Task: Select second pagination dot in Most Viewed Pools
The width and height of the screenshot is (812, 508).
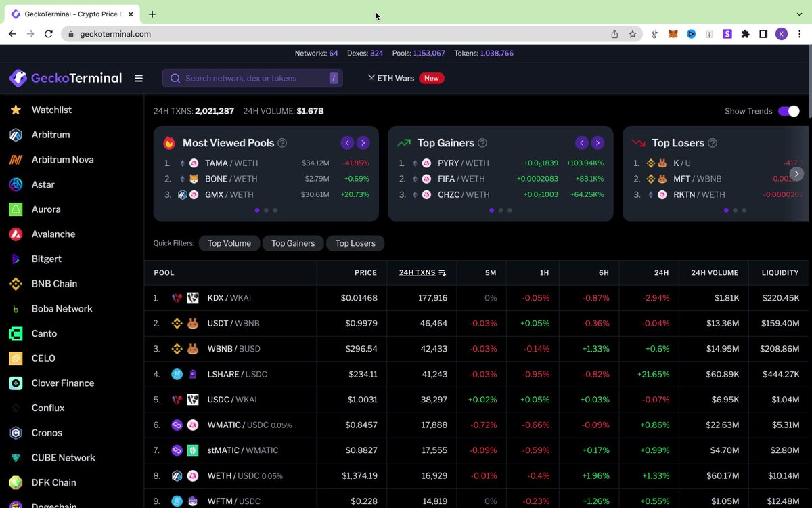Action: [x=266, y=210]
